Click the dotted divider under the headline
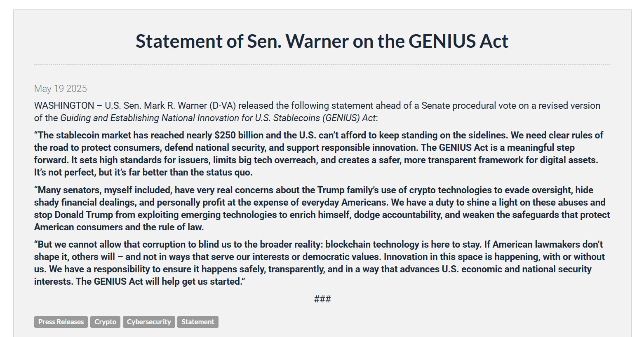This screenshot has width=644, height=337. coord(322,64)
